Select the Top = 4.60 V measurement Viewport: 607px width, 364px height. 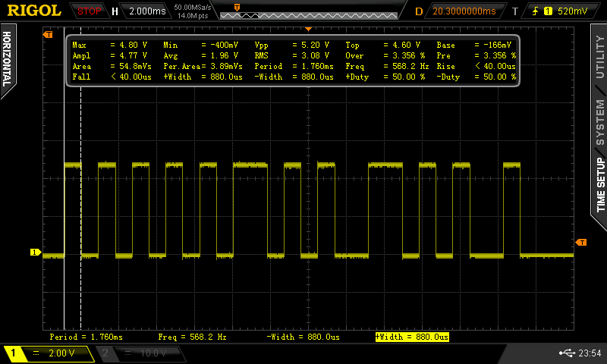(383, 45)
